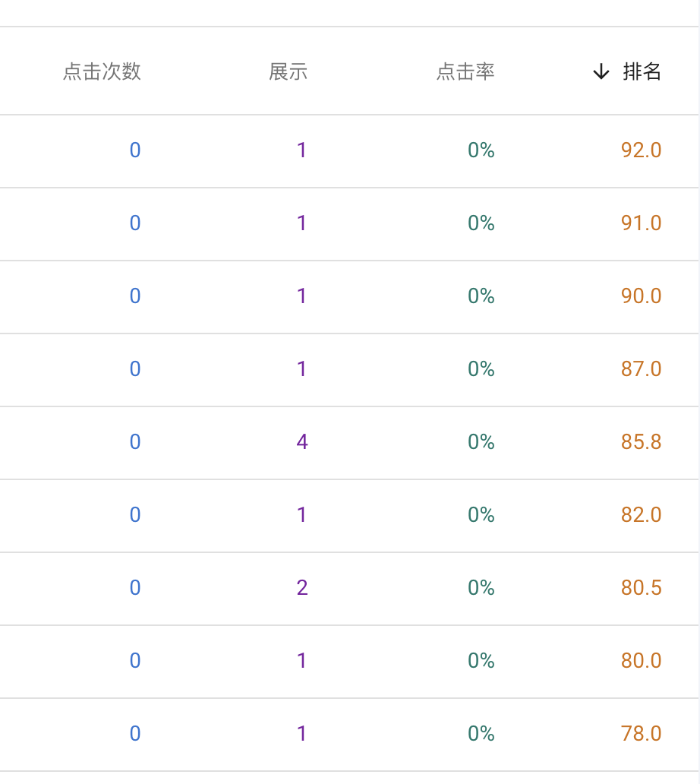This screenshot has width=700, height=784.
Task: Click the clicks value 0 in the 85.8 row
Action: [x=135, y=442]
